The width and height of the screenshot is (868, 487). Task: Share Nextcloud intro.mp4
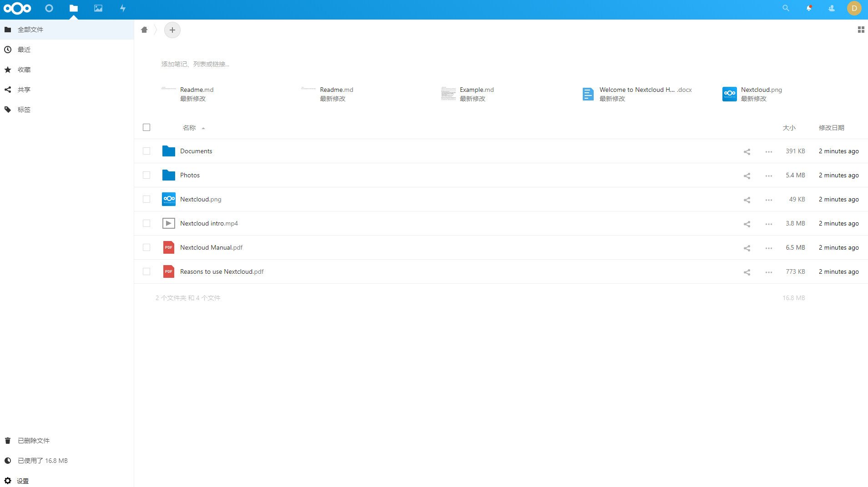pos(747,224)
